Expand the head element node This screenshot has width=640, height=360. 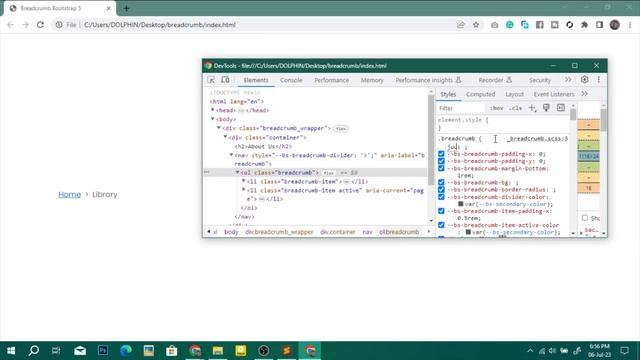(x=213, y=110)
